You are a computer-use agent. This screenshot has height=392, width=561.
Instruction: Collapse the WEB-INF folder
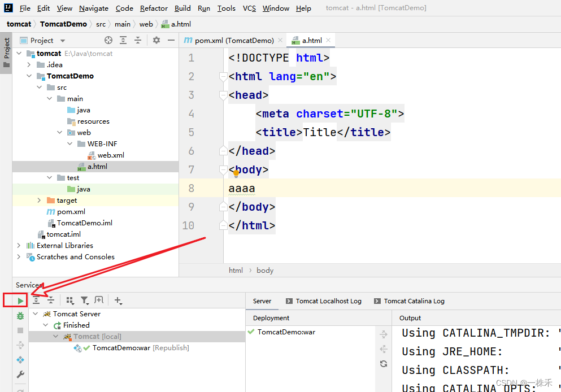click(69, 144)
